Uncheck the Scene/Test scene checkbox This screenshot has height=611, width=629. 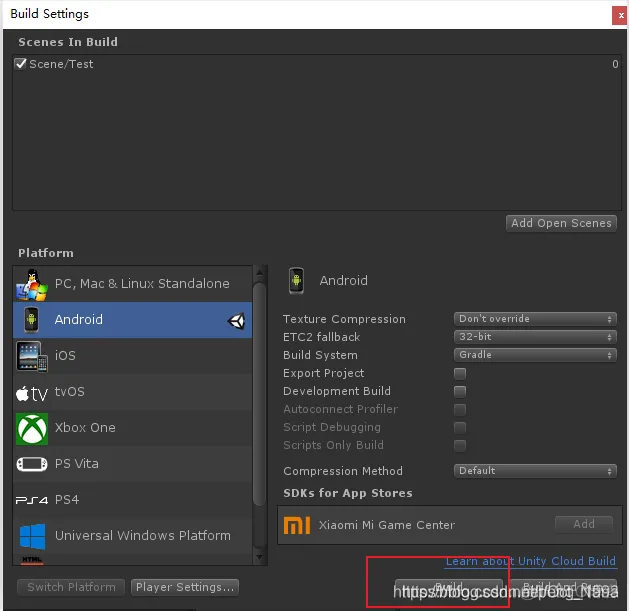(x=20, y=64)
